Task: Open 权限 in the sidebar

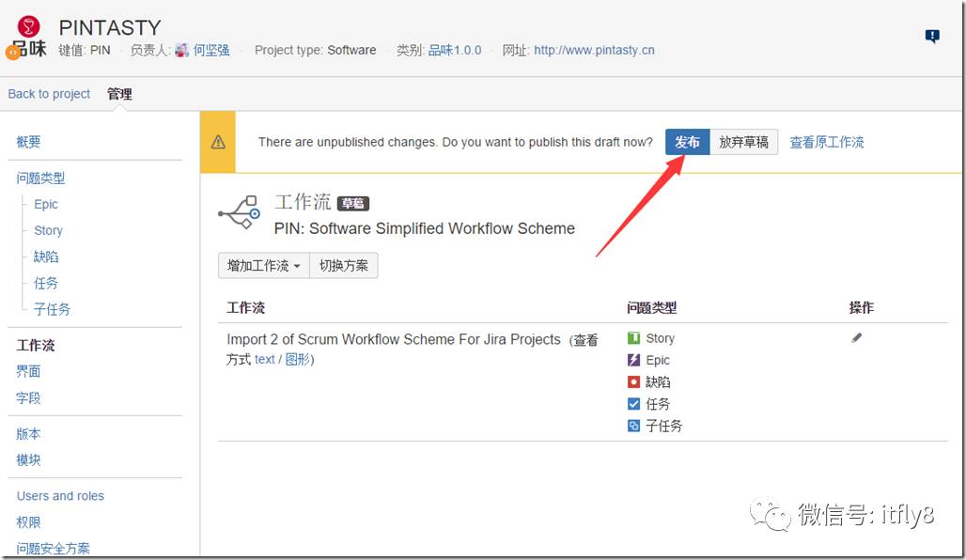Action: (28, 522)
